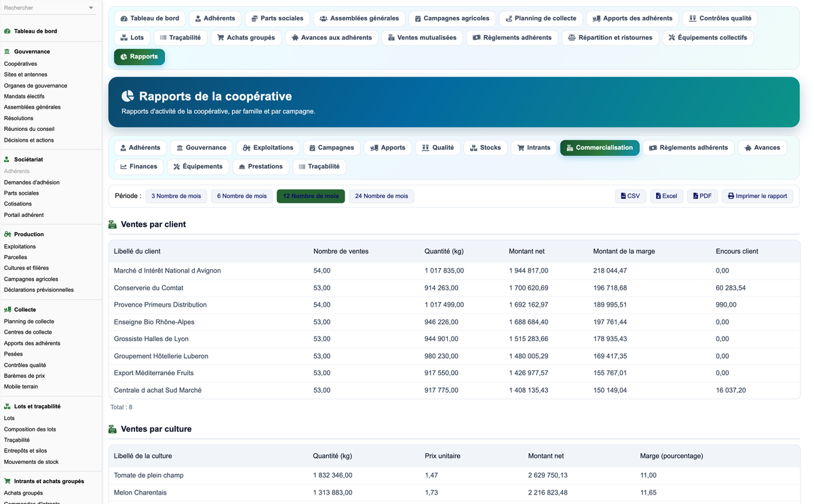The height and width of the screenshot is (504, 814).
Task: Open Parcelles in the sidebar
Action: click(x=16, y=258)
